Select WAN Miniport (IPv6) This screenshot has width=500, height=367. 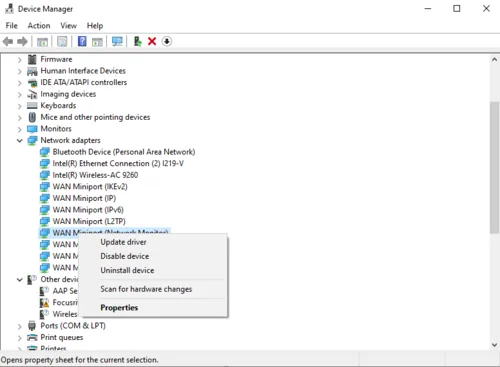(88, 210)
